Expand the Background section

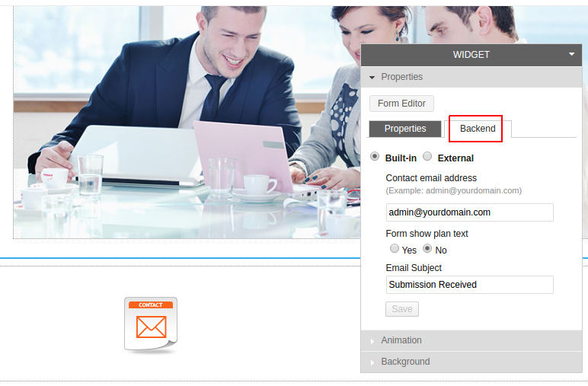coord(471,362)
